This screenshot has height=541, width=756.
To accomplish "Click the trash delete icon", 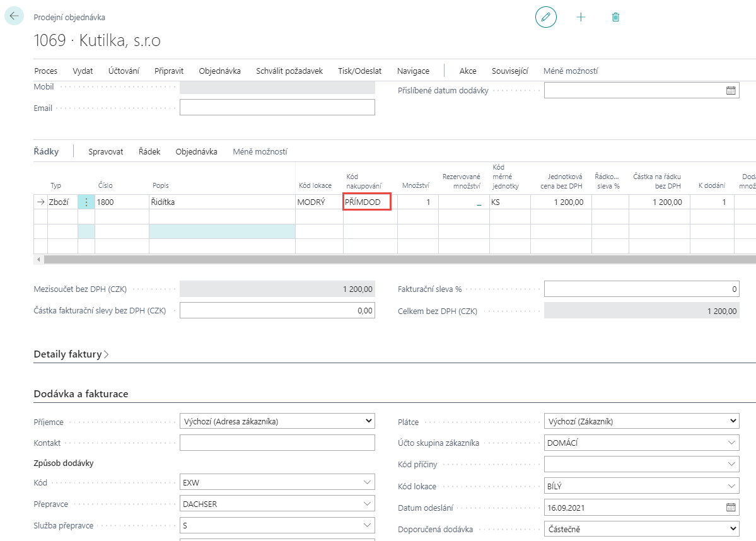I will coord(615,17).
